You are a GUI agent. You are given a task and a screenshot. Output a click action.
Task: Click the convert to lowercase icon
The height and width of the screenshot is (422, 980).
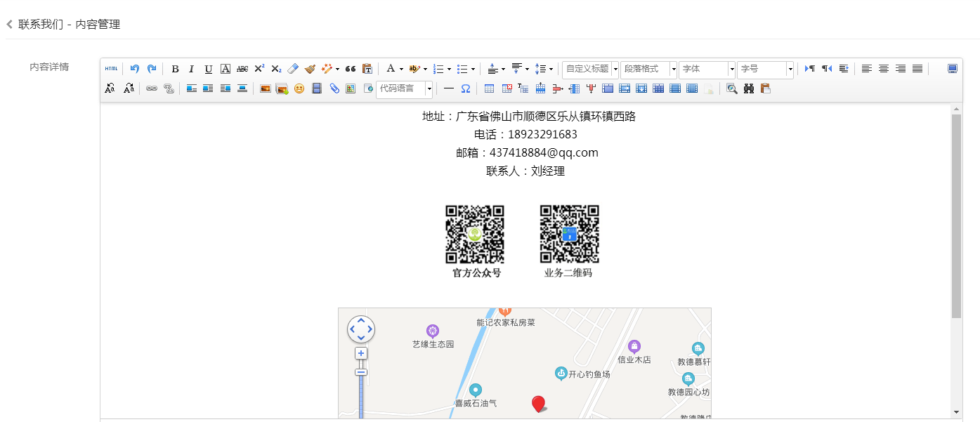tap(129, 88)
